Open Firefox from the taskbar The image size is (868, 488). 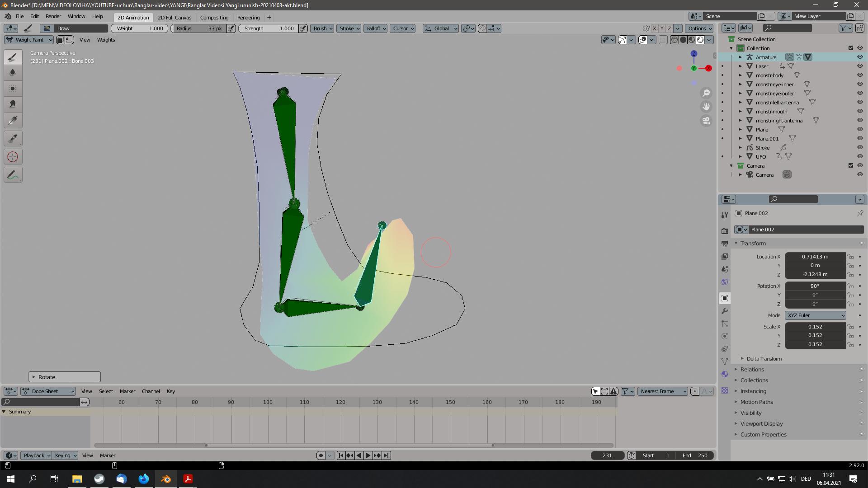tap(143, 479)
